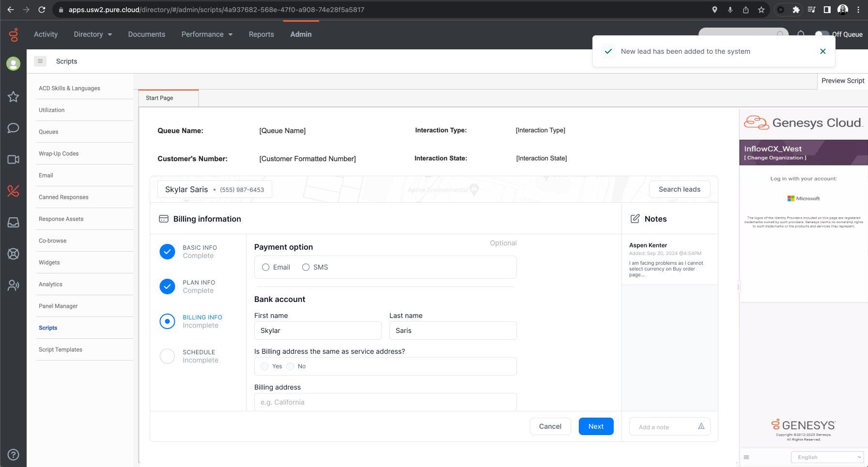Open the user profile avatar in sidebar
Image resolution: width=868 pixels, height=467 pixels.
coord(14,63)
